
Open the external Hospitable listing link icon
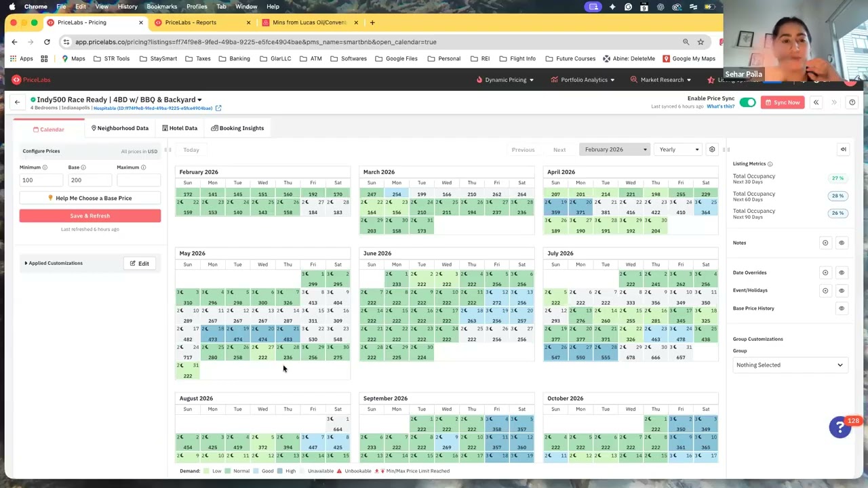[218, 108]
